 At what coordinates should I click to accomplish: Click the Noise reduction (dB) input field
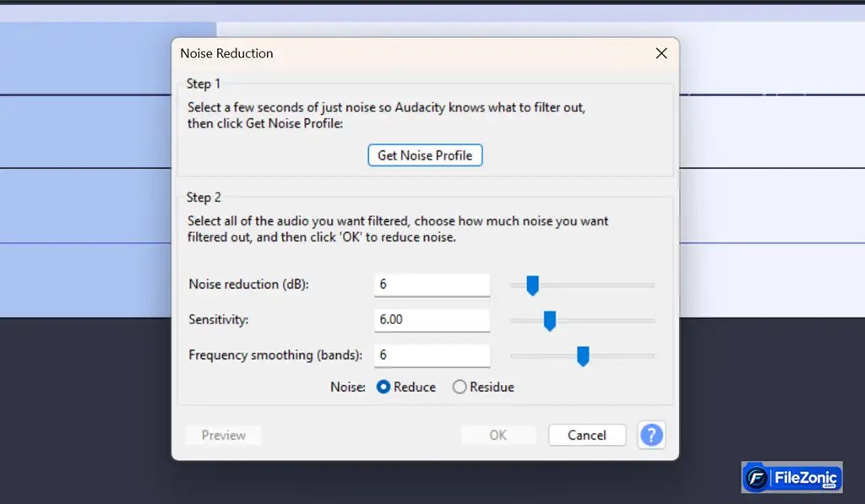point(432,285)
